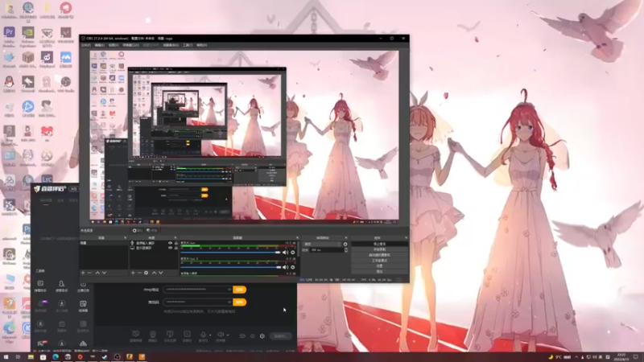
Task: Click speaker icon in streaming assistant toolbar
Action: click(x=220, y=335)
